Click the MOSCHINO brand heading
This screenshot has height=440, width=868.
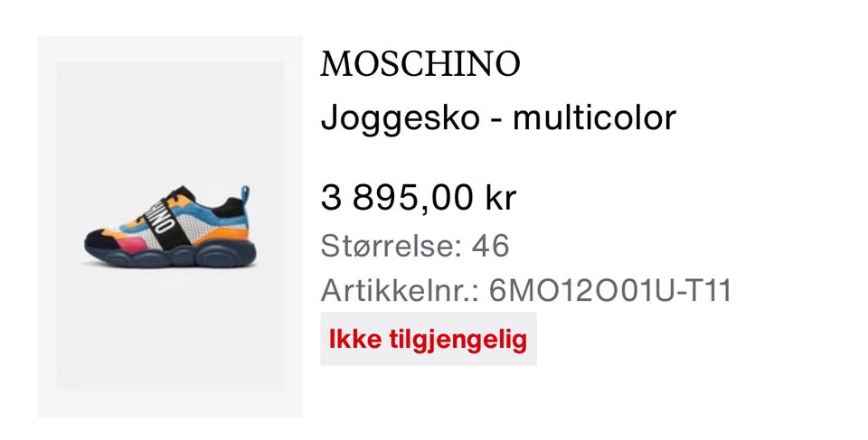(x=420, y=64)
